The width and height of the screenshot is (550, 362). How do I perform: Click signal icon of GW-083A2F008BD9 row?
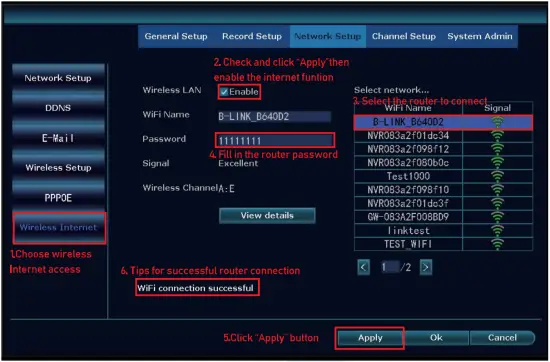497,217
